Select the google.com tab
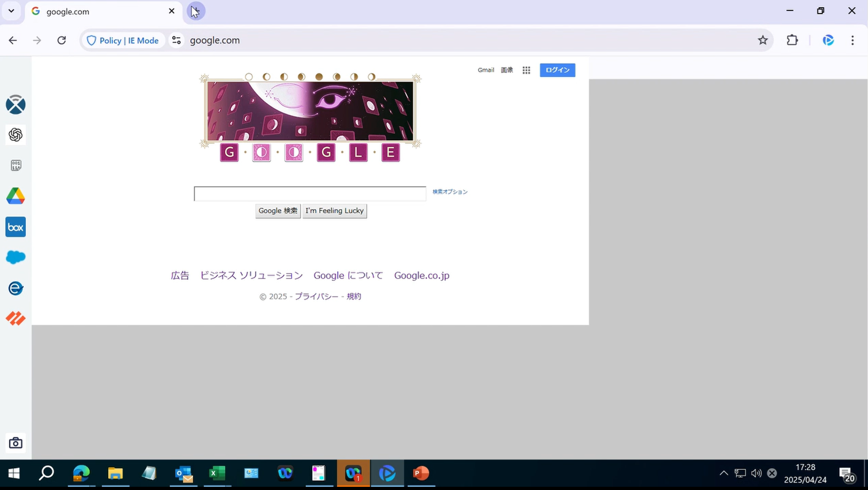 [103, 11]
